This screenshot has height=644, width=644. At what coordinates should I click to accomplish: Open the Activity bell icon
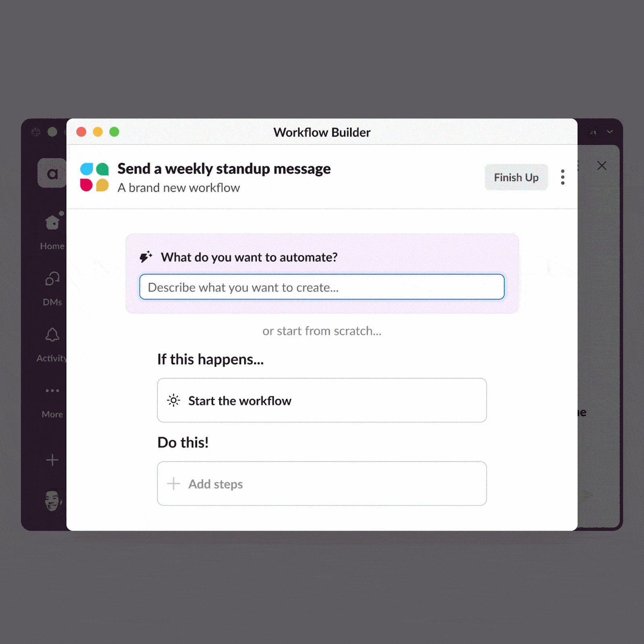tap(52, 335)
